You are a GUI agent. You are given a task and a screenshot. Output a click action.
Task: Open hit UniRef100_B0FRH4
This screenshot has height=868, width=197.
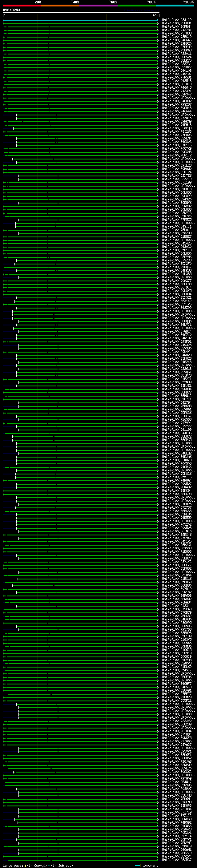click(176, 26)
